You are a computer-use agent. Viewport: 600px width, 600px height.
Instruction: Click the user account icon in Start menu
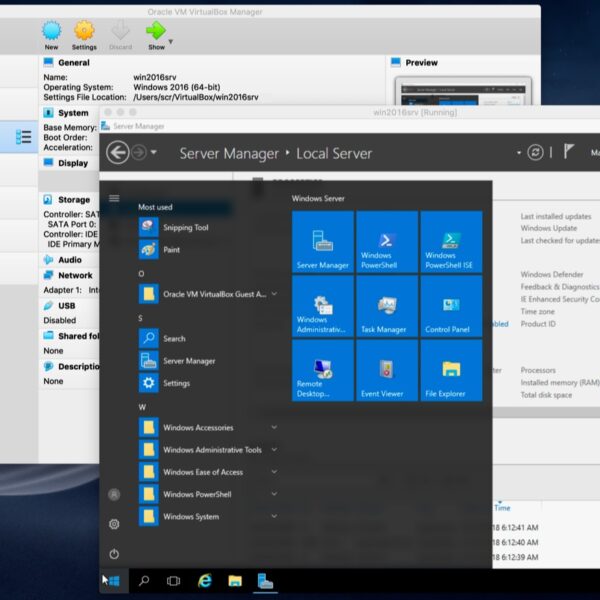point(114,494)
